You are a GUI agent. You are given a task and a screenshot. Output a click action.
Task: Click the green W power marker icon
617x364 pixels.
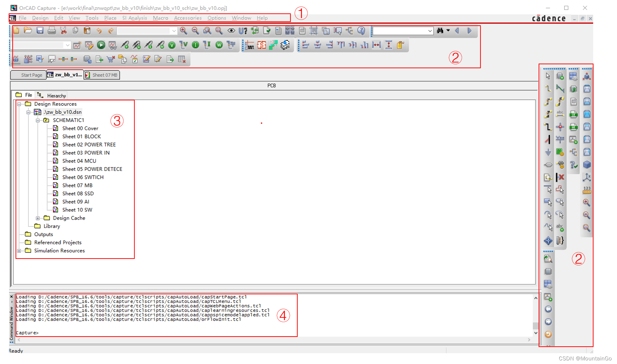coord(219,45)
